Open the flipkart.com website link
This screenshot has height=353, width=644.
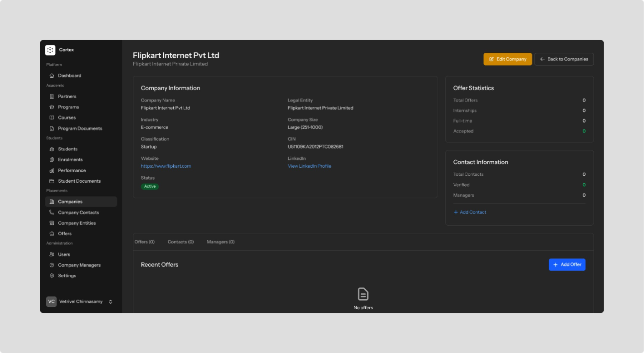pyautogui.click(x=166, y=166)
